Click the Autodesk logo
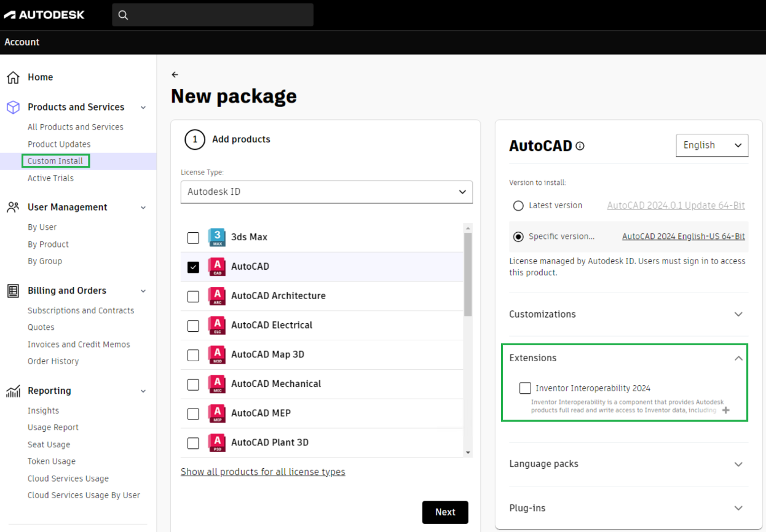The height and width of the screenshot is (532, 766). pos(44,15)
